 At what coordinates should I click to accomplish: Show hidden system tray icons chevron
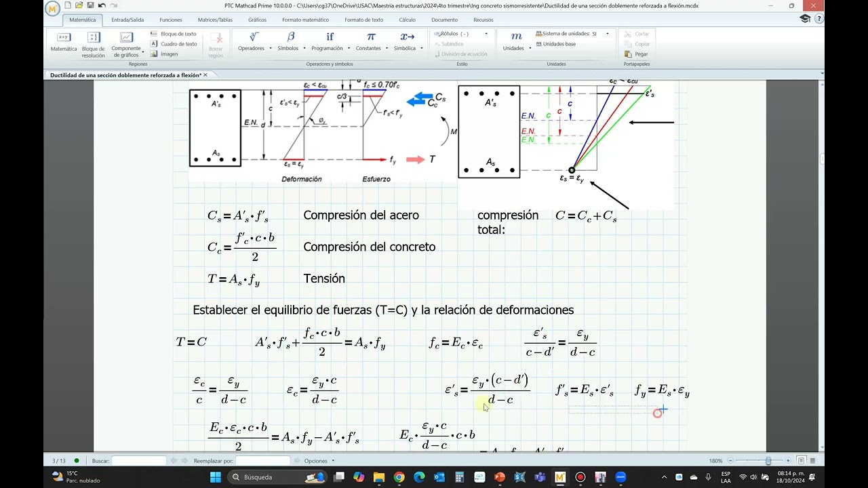664,477
